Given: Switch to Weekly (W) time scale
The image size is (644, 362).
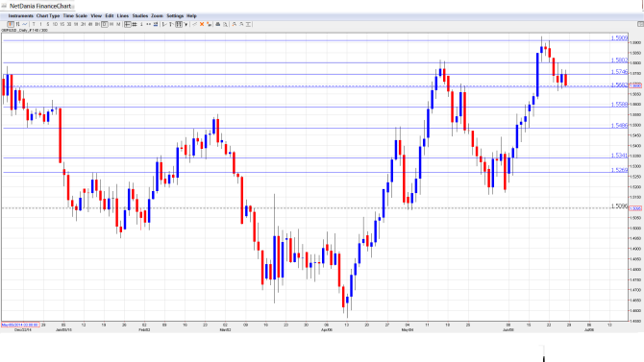Looking at the screenshot, I should coord(111,25).
